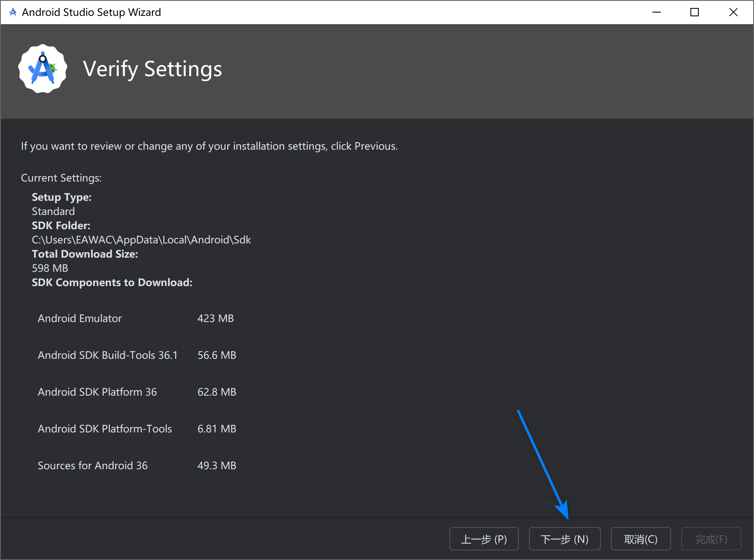Viewport: 754px width, 560px height.
Task: Click the Standard setup type value
Action: tap(53, 211)
